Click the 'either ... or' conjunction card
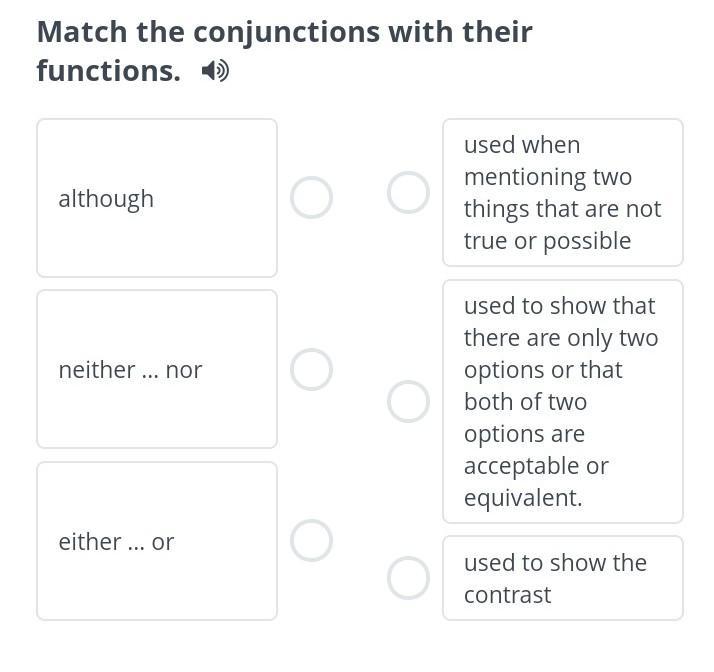Screen dimensions: 714x672 (x=157, y=541)
